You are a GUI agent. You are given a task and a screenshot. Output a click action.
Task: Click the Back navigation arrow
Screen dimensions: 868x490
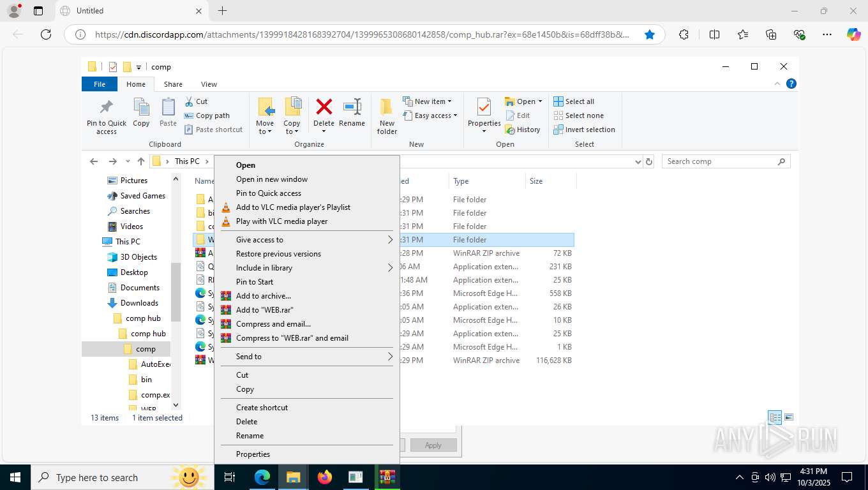pyautogui.click(x=94, y=161)
